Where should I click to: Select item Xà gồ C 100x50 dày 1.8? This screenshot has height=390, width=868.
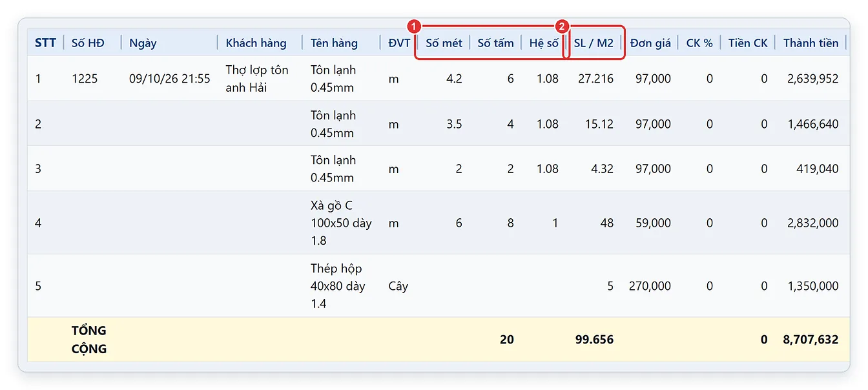pos(341,223)
